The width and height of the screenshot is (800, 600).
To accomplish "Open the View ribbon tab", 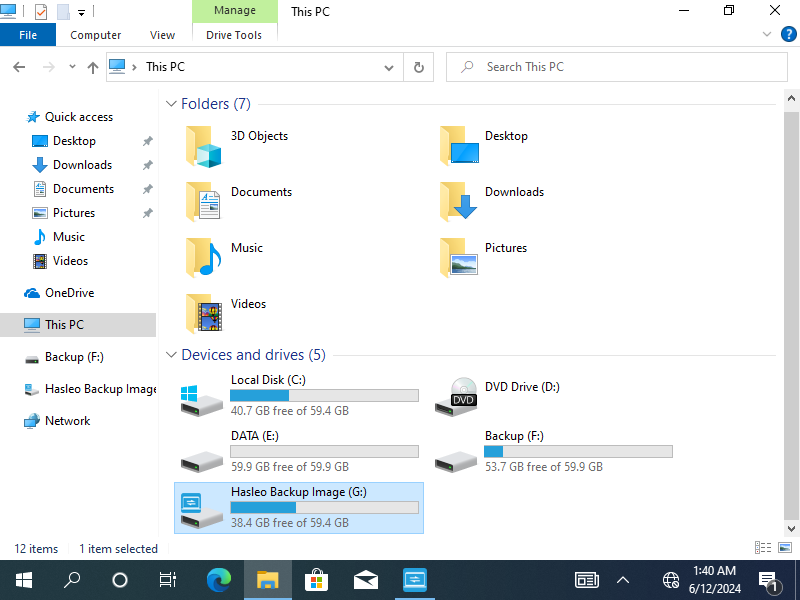I will (x=162, y=35).
